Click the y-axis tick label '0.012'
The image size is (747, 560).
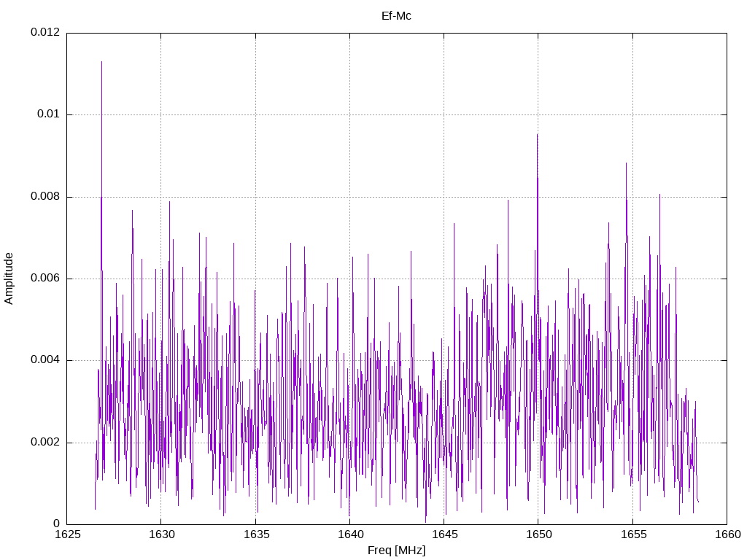coord(45,32)
